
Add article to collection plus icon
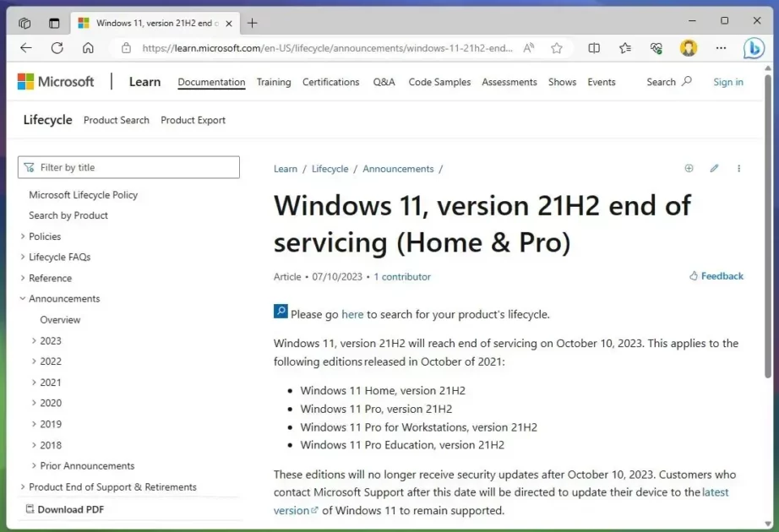689,168
